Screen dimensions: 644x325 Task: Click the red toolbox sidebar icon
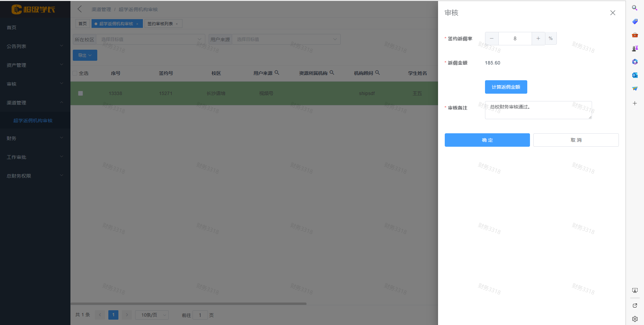[x=635, y=35]
